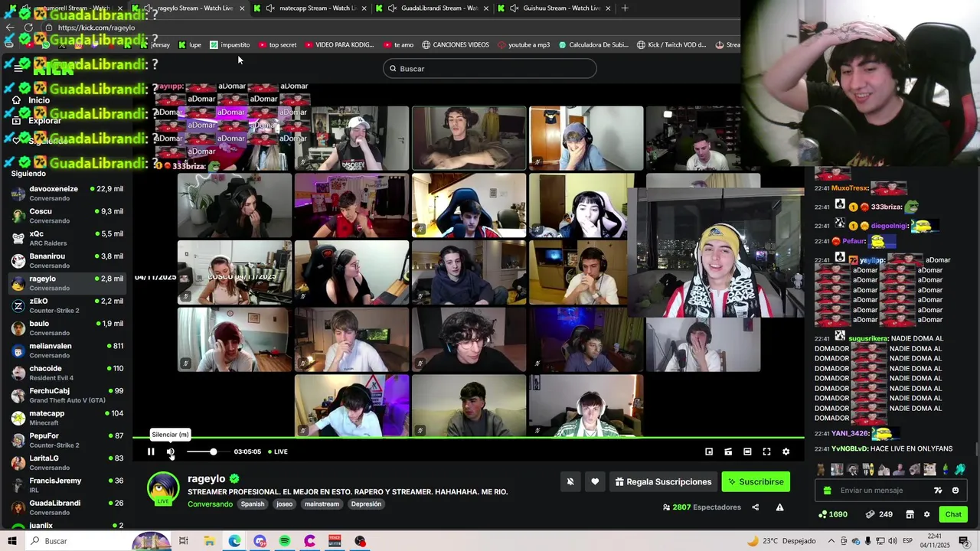The width and height of the screenshot is (980, 551).
Task: Report the stream with warning icon
Action: pyautogui.click(x=779, y=507)
